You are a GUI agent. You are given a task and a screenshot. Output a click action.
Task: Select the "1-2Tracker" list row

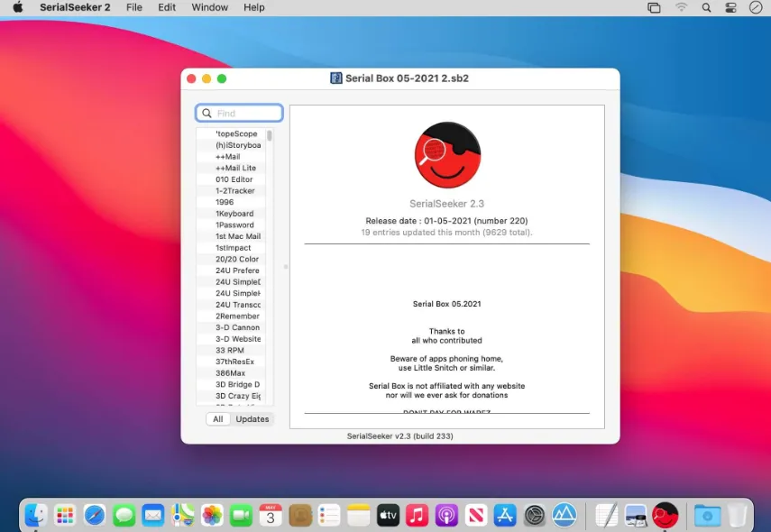pos(231,191)
